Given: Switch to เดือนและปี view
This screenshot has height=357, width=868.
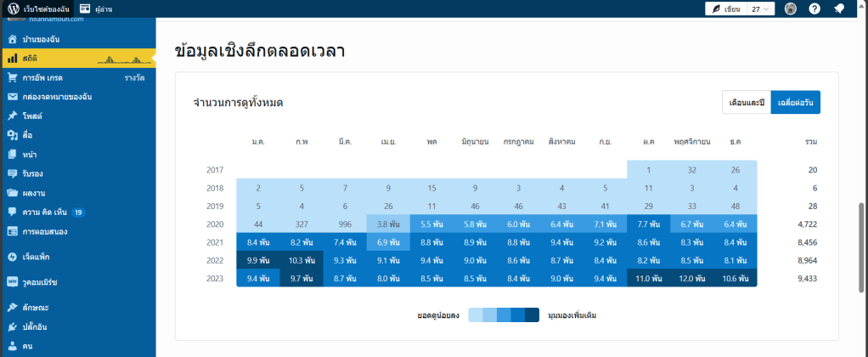Looking at the screenshot, I should [x=747, y=102].
